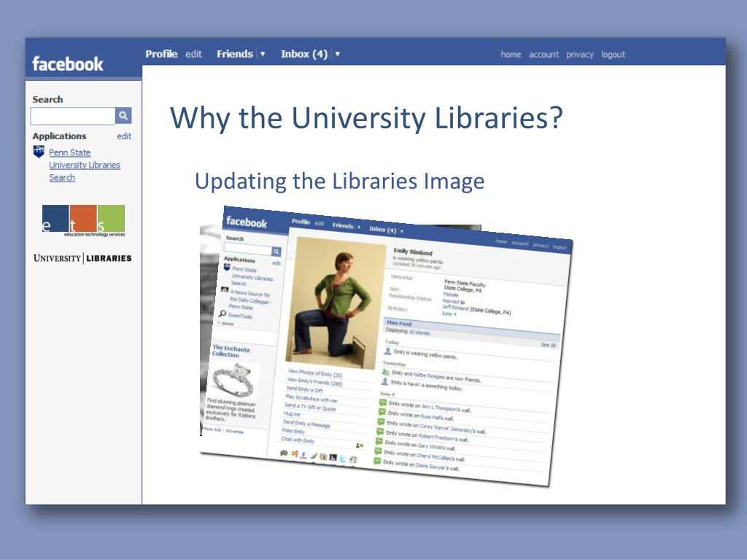This screenshot has width=747, height=560.
Task: Open account in the slide's top-right links
Action: (x=543, y=54)
